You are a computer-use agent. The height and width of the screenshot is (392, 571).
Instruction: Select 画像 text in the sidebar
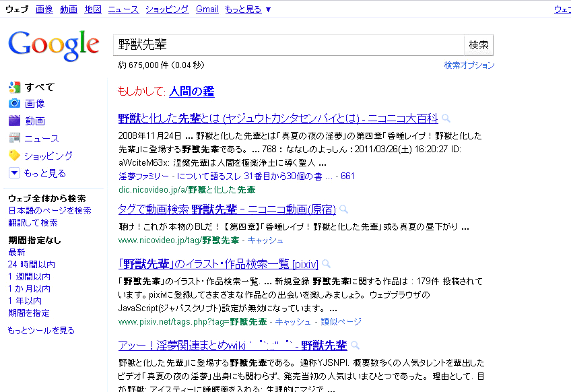(x=34, y=104)
